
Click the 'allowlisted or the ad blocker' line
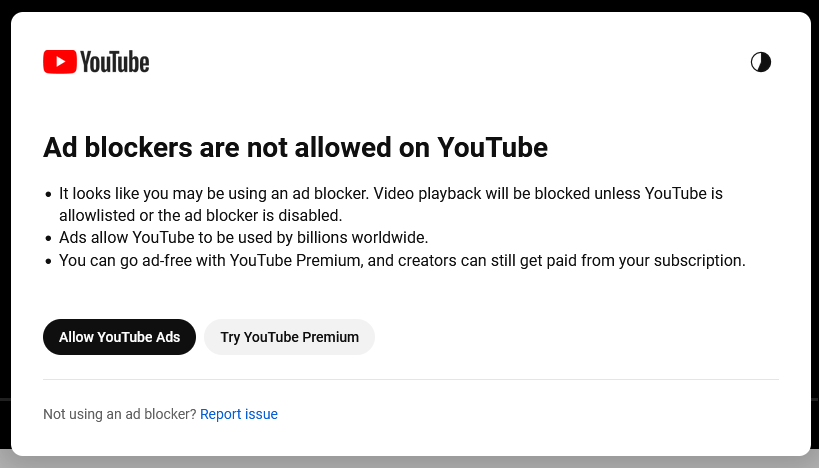click(201, 215)
